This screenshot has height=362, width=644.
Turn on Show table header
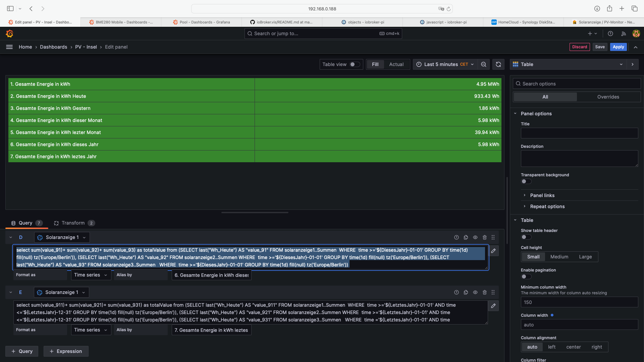pyautogui.click(x=526, y=237)
